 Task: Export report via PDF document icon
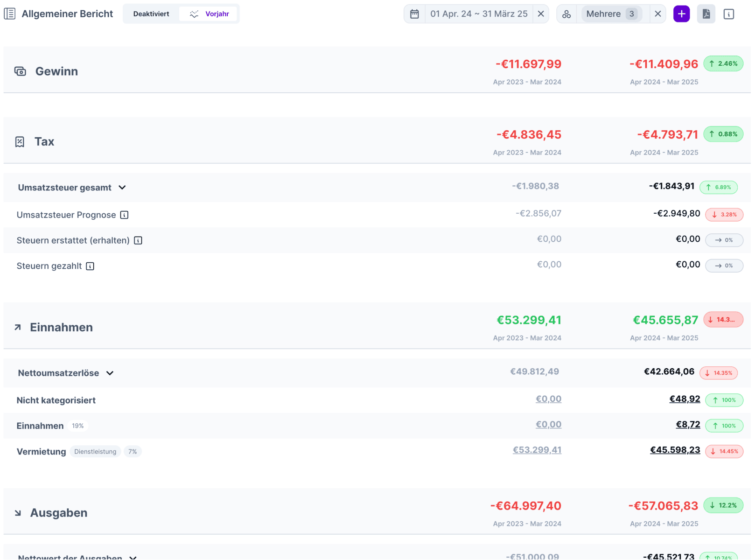(706, 14)
